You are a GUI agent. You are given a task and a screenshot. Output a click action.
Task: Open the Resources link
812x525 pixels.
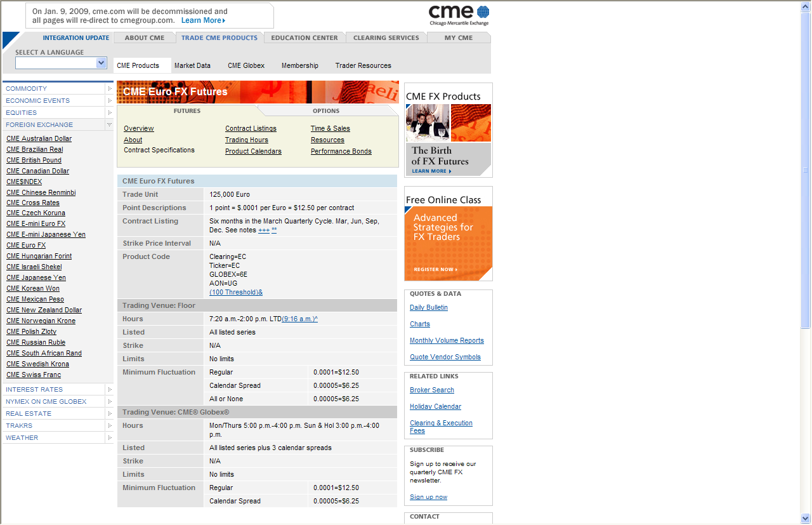(327, 140)
